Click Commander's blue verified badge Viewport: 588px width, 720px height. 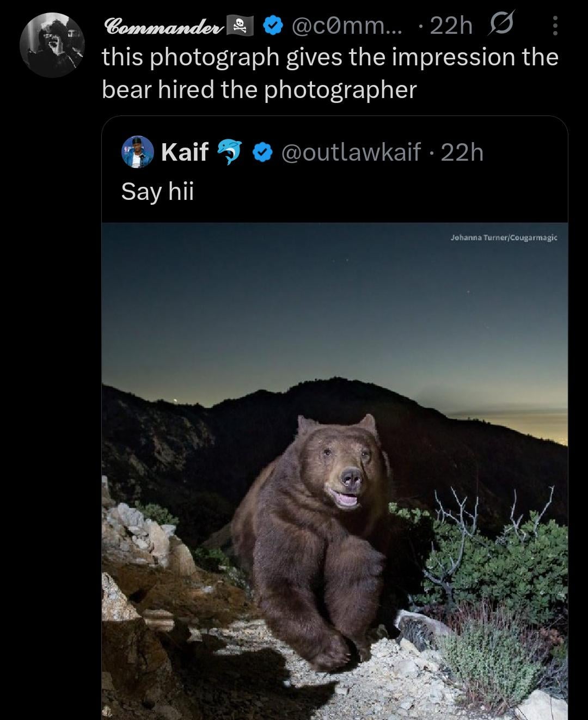click(273, 25)
